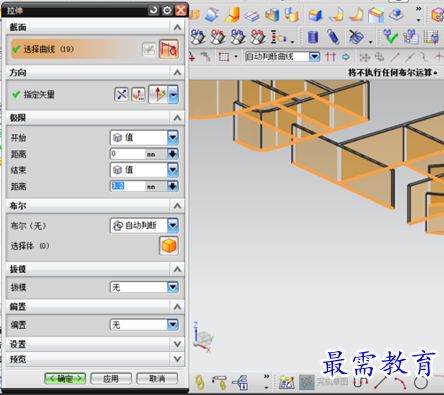The height and width of the screenshot is (395, 444).
Task: Click the reset dialog icon in title bar
Action: click(154, 10)
